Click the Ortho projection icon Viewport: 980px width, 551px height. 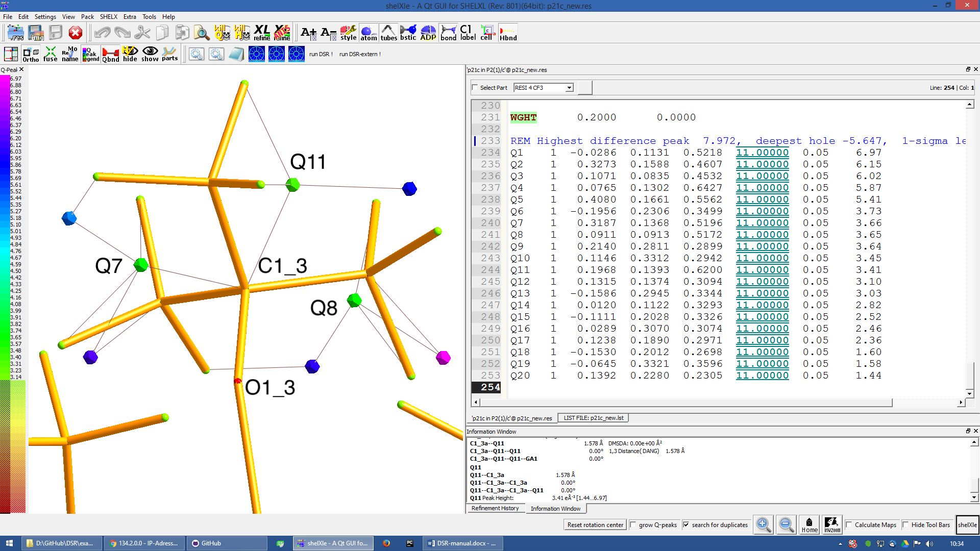31,54
